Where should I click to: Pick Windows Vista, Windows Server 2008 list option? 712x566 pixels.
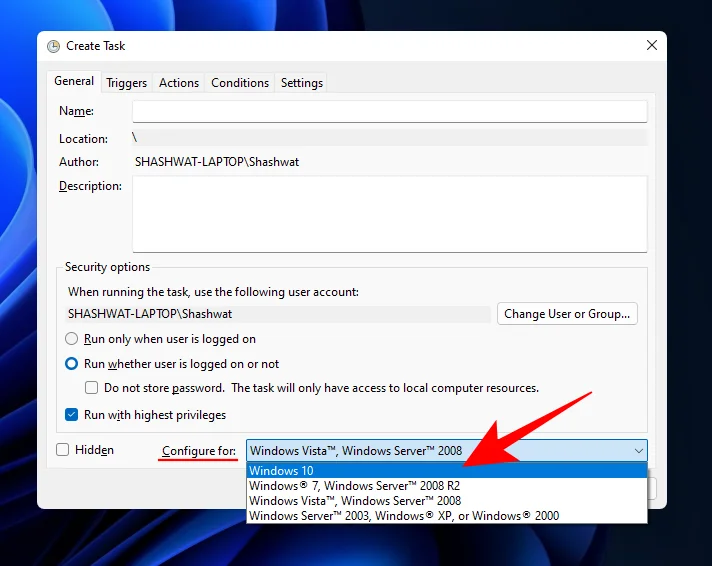point(447,501)
